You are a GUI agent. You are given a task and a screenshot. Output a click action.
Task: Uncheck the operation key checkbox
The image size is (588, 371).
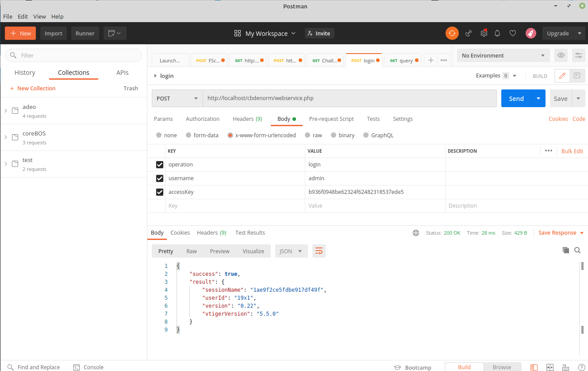[160, 165]
